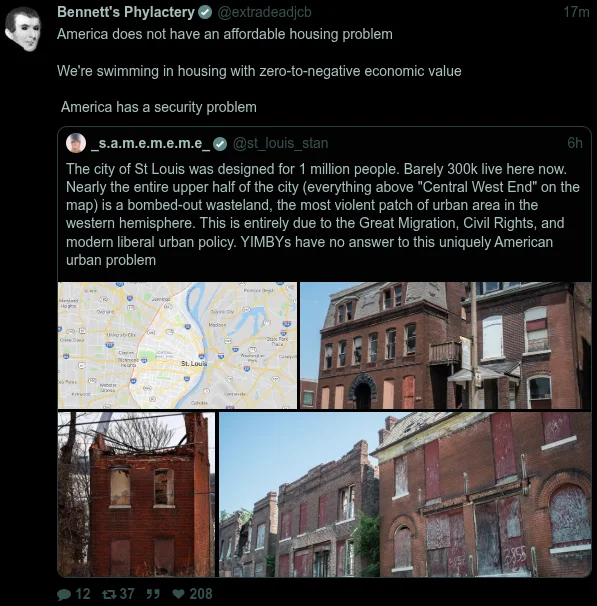Open the @extradeadjcb handle link
597x606 pixels.
point(264,12)
